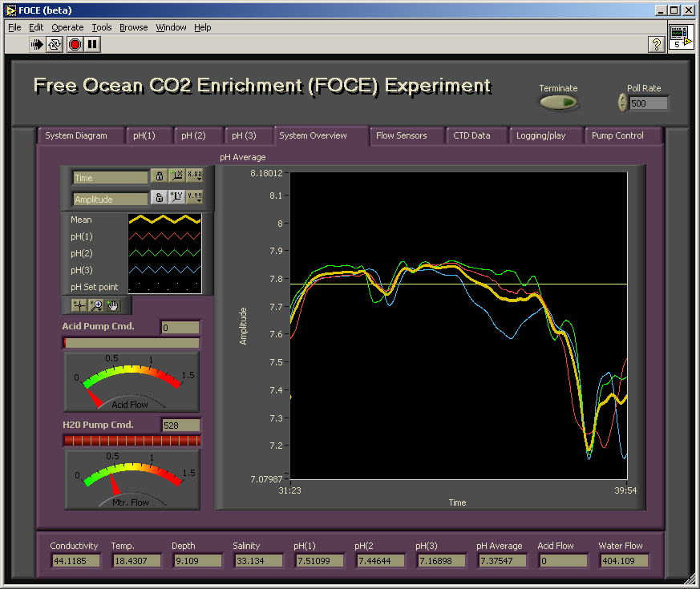
Task: Click the graph maximum Y value 8.18012
Action: (266, 173)
